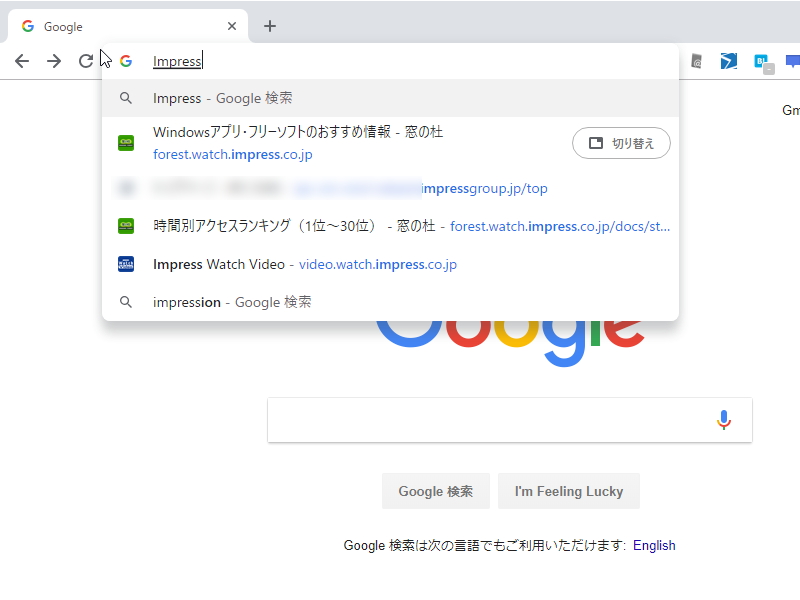Open a new tab with the plus button
This screenshot has height=600, width=800.
269,25
